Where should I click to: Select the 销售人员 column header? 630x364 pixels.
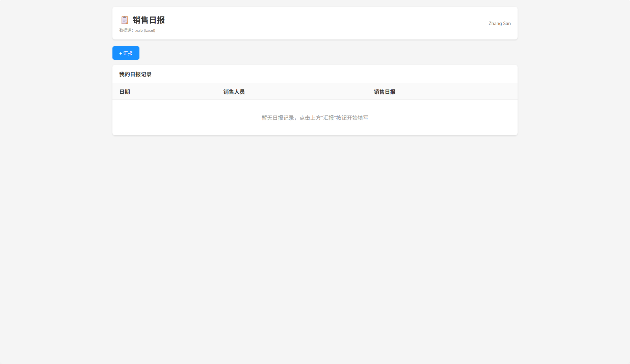(x=234, y=91)
